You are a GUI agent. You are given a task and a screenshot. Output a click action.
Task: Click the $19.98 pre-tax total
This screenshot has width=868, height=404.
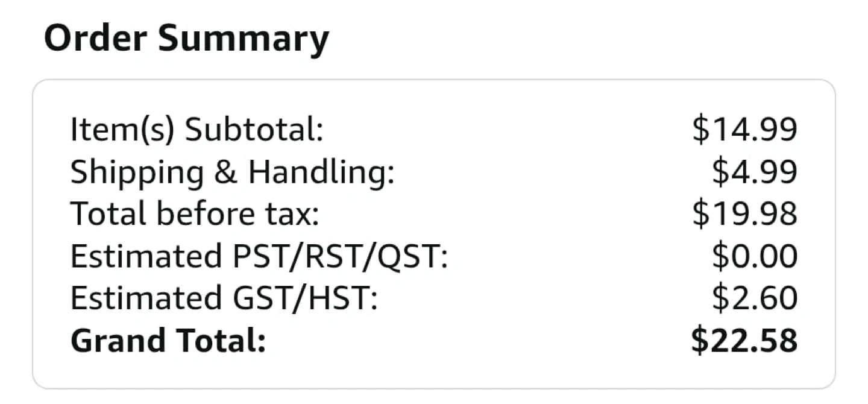[x=745, y=214]
